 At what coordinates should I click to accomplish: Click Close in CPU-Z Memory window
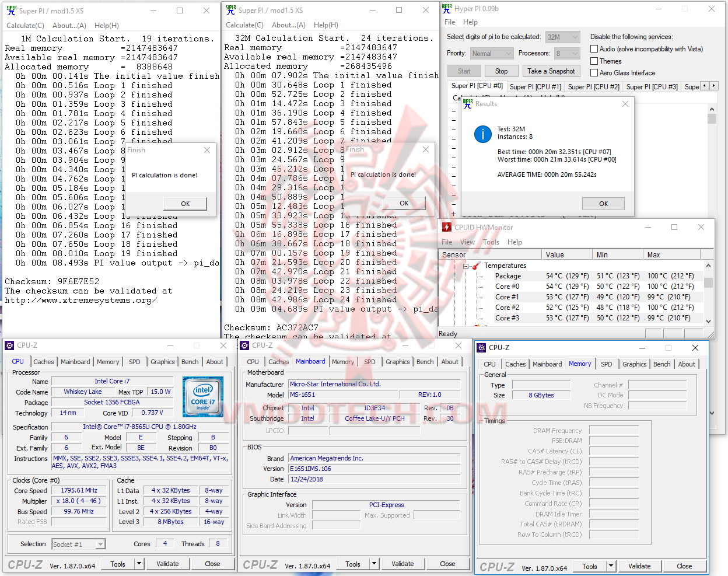click(684, 566)
